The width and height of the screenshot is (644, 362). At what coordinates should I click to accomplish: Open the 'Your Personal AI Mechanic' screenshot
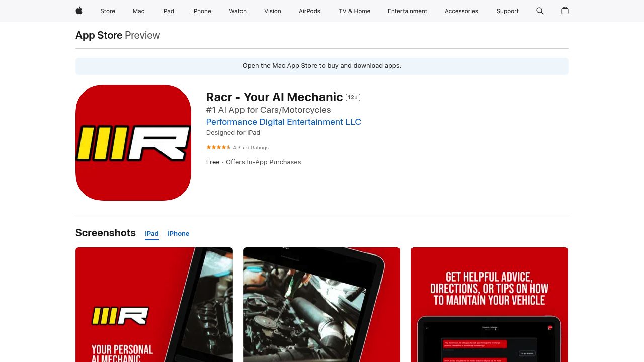(154, 305)
